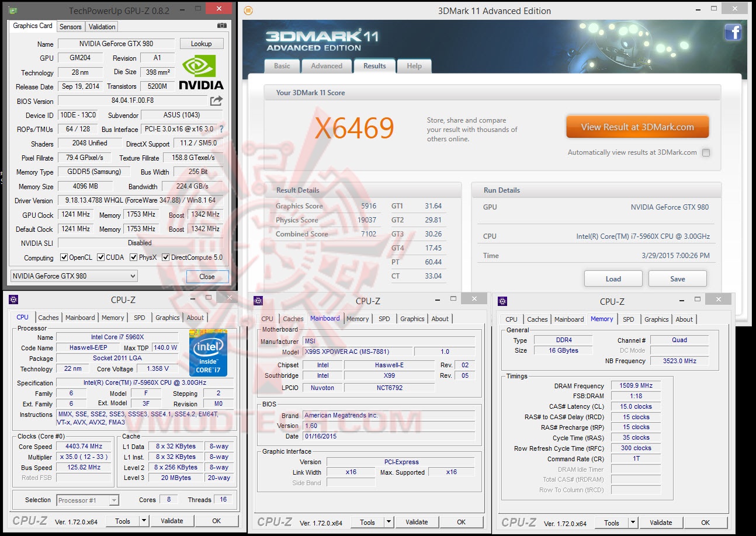756x536 pixels.
Task: Click the Load button in 3DMark 11
Action: click(613, 279)
